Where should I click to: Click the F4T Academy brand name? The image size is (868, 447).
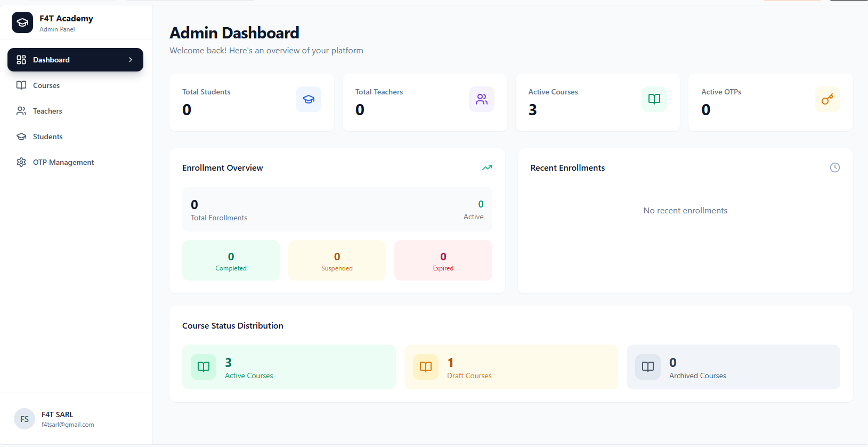(x=66, y=18)
